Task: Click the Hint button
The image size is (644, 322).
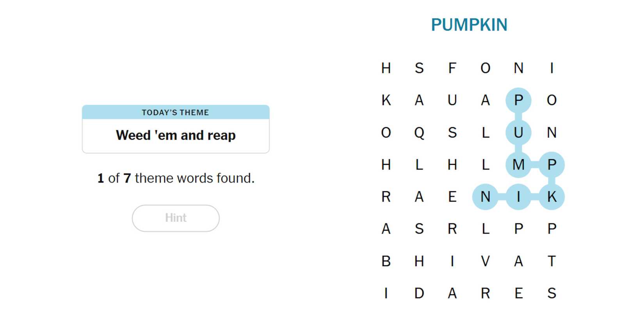Action: click(x=176, y=218)
